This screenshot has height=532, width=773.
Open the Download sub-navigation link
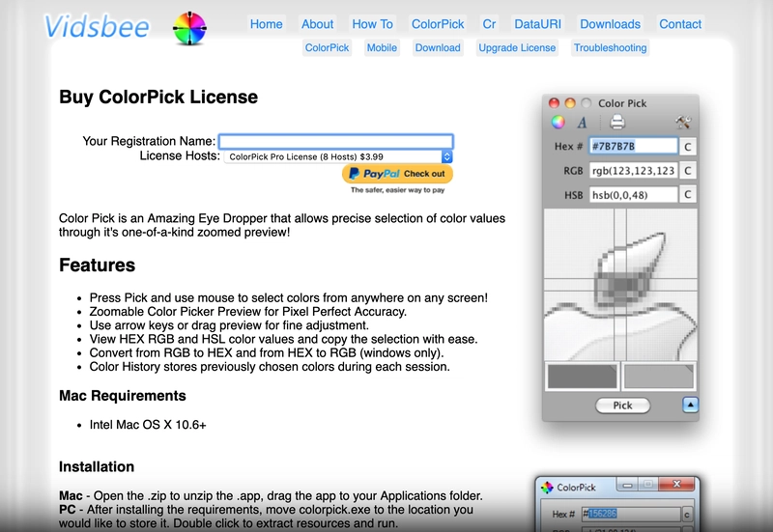click(x=438, y=47)
